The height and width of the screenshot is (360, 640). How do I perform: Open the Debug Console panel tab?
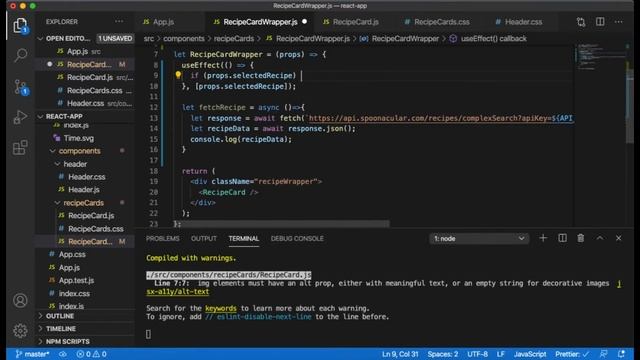click(x=297, y=238)
